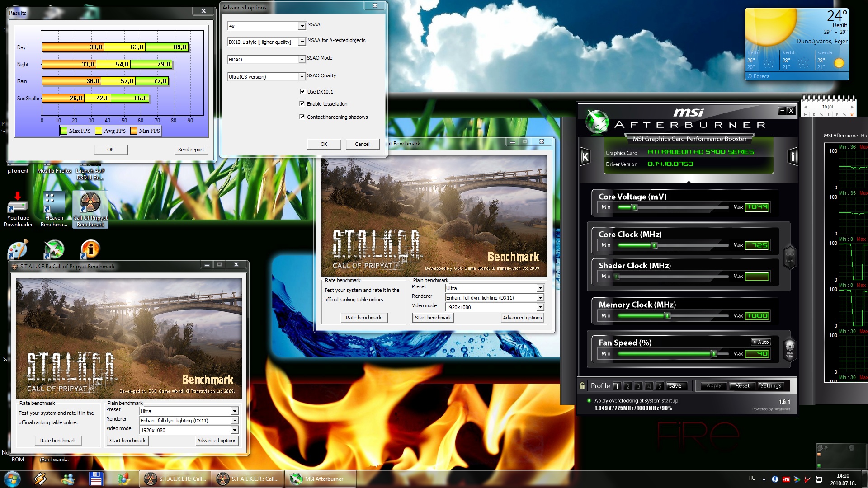Open the Daemon Tools lightning tray icon
The height and width of the screenshot is (488, 868).
[775, 479]
